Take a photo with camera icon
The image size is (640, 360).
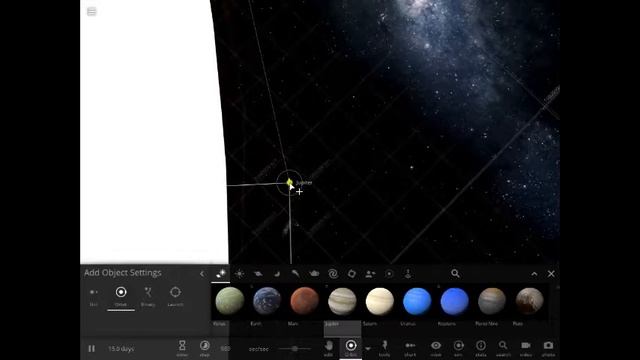[548, 348]
